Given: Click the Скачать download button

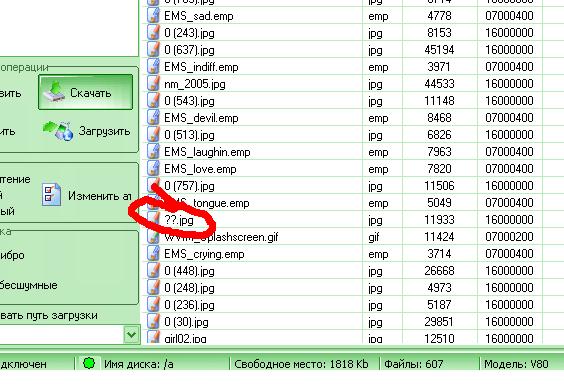Looking at the screenshot, I should coord(86,92).
